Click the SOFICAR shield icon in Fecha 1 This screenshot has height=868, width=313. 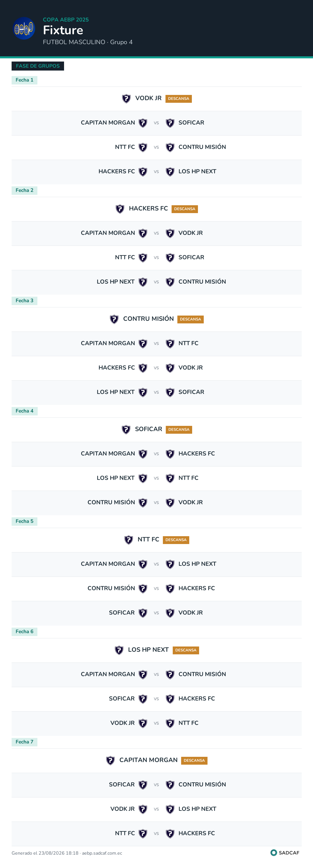170,123
